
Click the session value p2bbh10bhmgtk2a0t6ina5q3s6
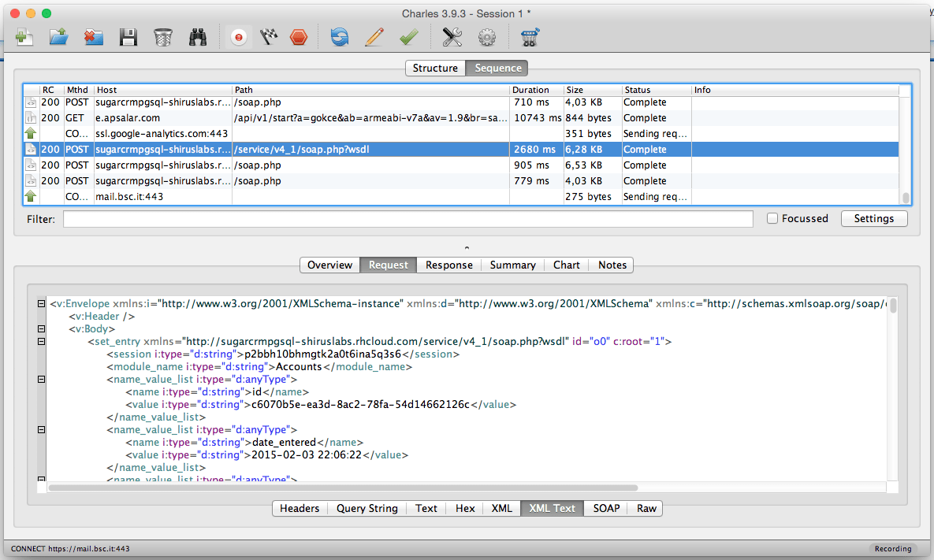pos(323,354)
